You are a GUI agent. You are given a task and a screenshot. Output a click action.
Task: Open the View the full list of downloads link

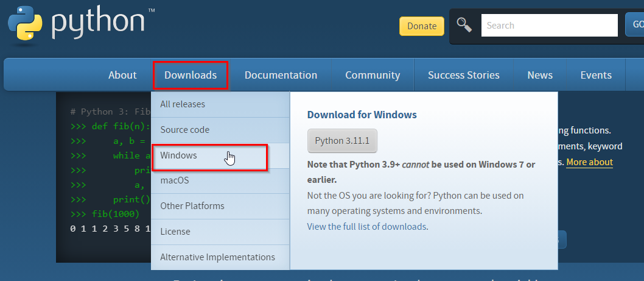click(367, 227)
